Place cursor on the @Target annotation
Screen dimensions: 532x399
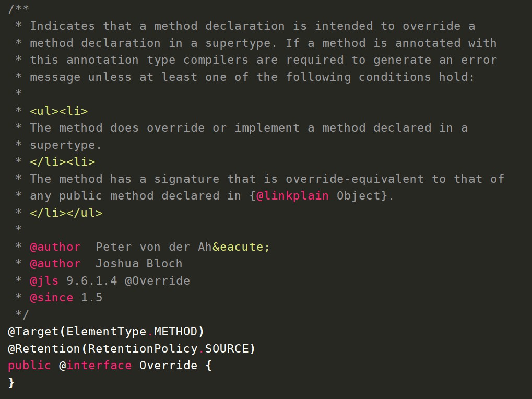pyautogui.click(x=33, y=332)
